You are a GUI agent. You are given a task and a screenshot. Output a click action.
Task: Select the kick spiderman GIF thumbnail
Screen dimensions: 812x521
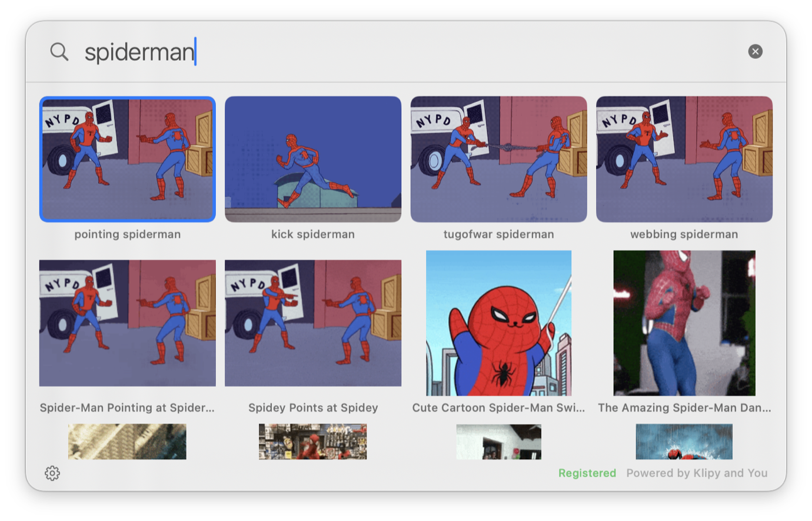[x=313, y=159]
